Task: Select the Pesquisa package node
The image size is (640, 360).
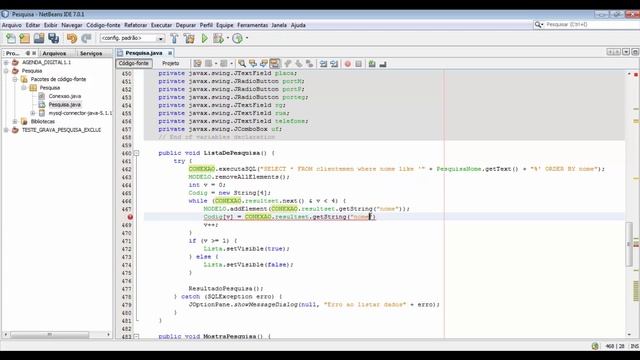Action: point(50,88)
